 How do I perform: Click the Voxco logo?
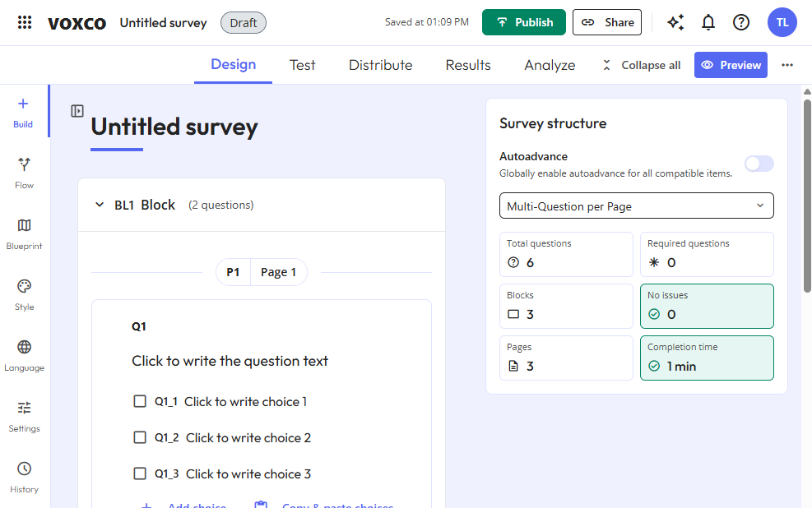[x=77, y=23]
